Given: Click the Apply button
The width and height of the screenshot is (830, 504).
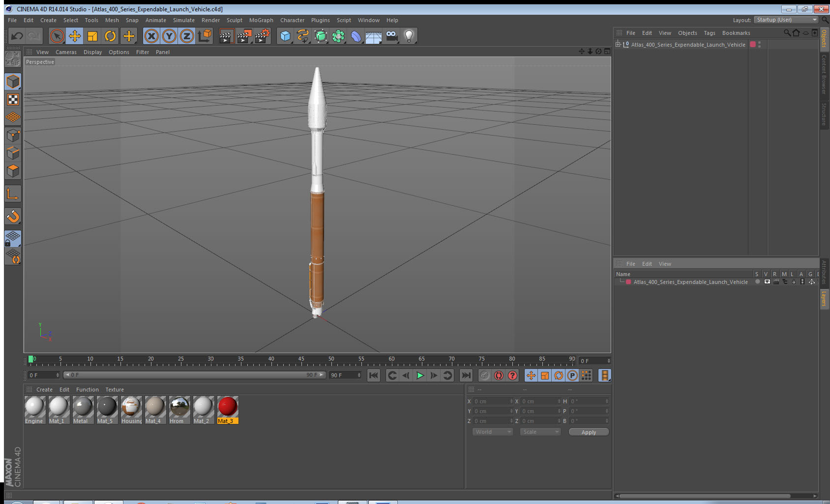Looking at the screenshot, I should coord(589,432).
